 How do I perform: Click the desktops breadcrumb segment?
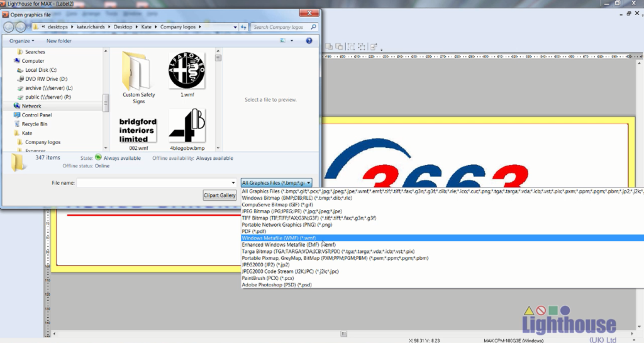(57, 26)
